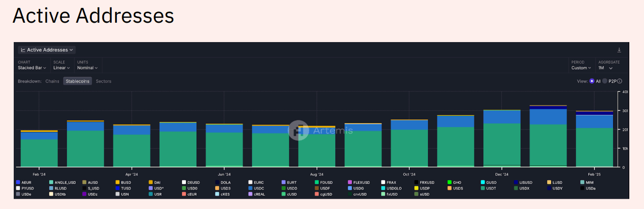The width and height of the screenshot is (644, 209).
Task: Select the USDtb legend label
Action: [x=60, y=194]
